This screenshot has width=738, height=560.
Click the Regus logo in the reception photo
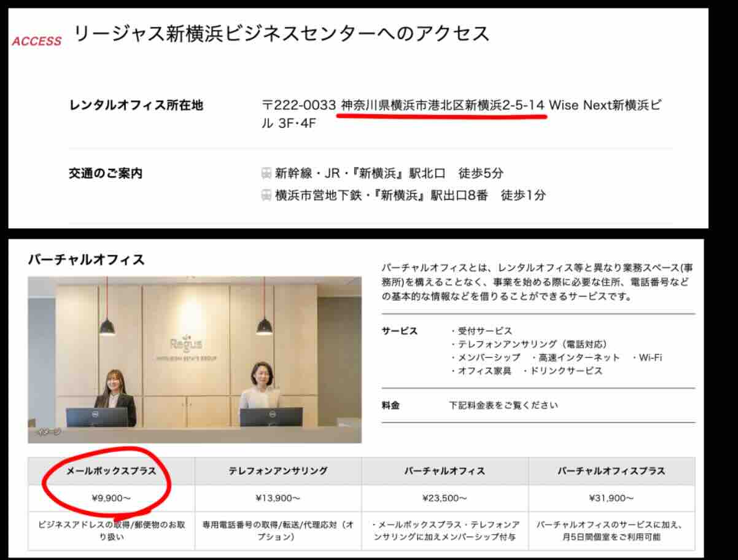(x=187, y=345)
